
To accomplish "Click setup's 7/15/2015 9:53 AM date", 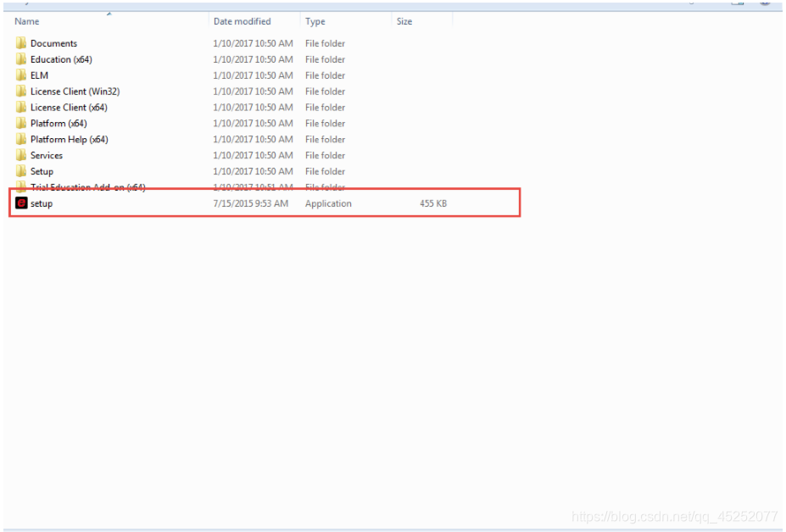I will 251,203.
